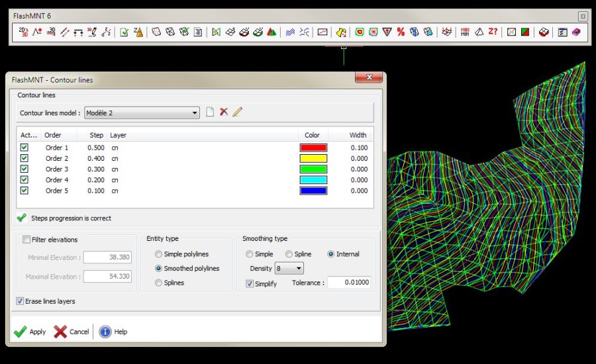Click the dotted point cloud icon
596x364 pixels.
[x=156, y=32]
